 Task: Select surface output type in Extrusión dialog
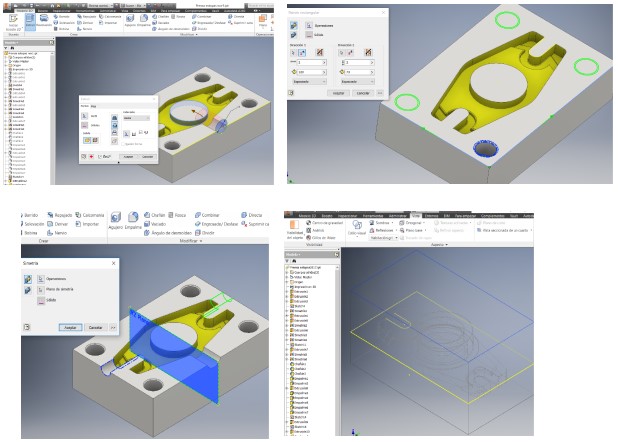(95, 140)
